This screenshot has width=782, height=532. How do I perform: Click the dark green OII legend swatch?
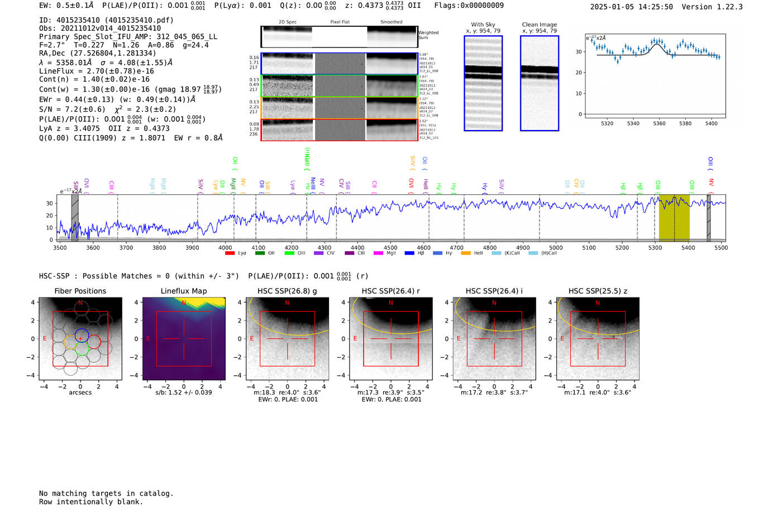pyautogui.click(x=260, y=253)
